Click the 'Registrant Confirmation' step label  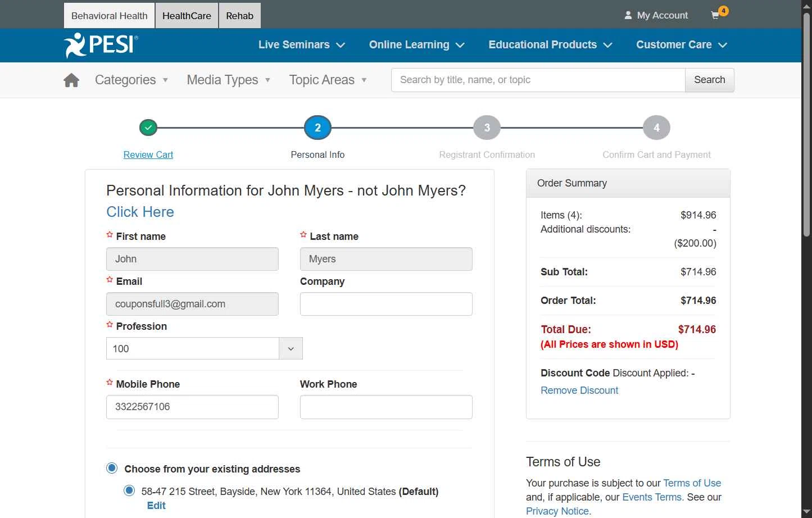[487, 155]
